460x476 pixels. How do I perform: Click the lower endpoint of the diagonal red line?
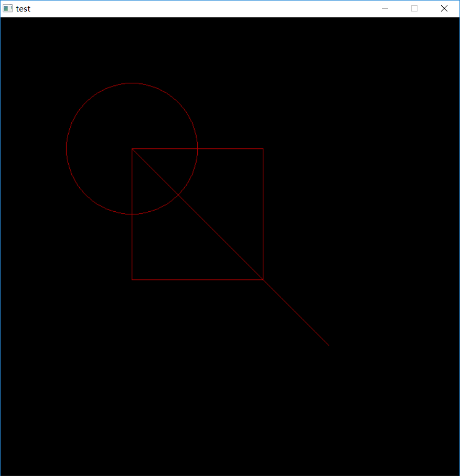[329, 345]
